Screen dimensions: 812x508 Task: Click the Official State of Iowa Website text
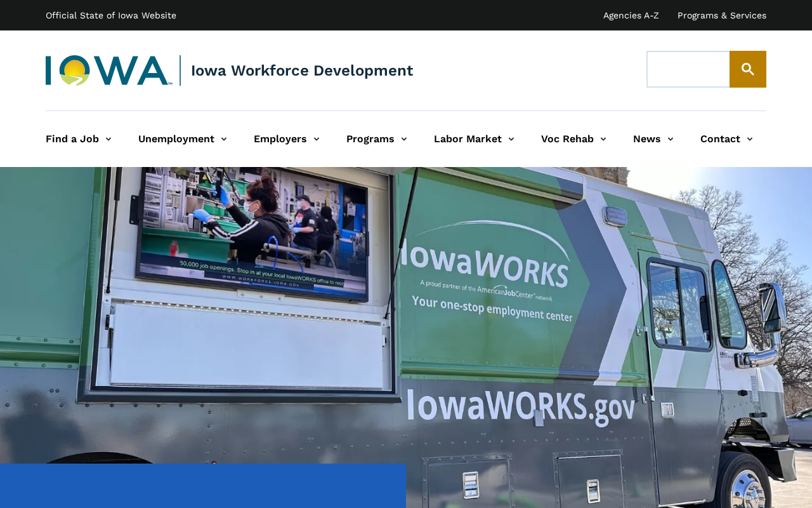111,15
